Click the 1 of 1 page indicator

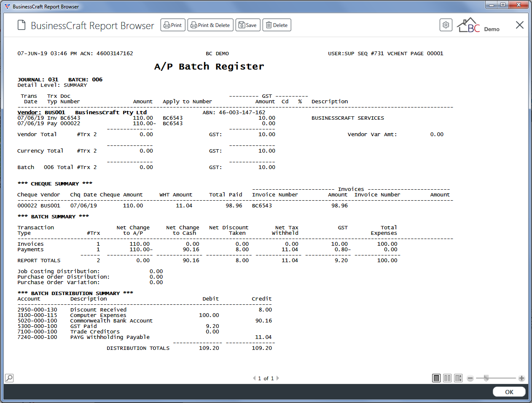[266, 378]
